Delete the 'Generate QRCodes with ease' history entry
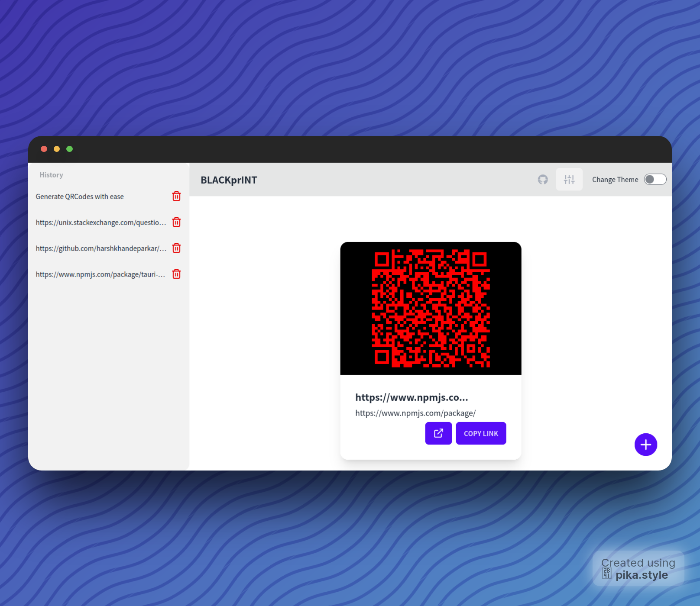 (x=176, y=197)
